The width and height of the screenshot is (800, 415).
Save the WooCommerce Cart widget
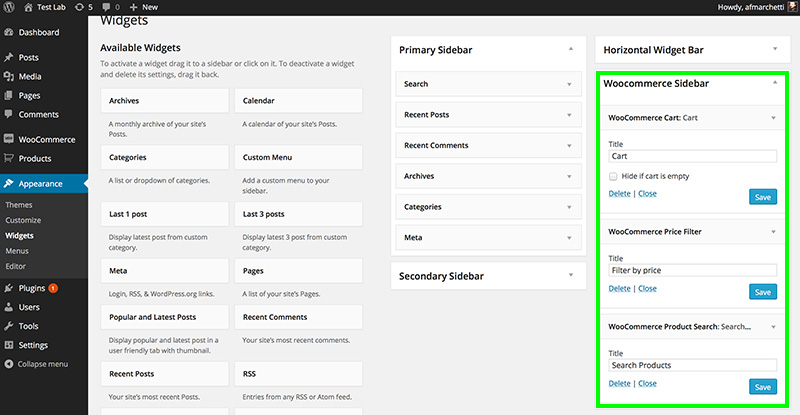coord(763,197)
